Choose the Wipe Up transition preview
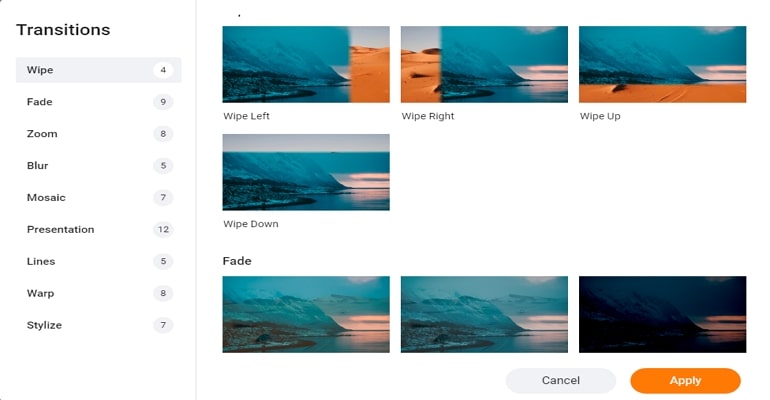Image resolution: width=770 pixels, height=400 pixels. tap(662, 64)
